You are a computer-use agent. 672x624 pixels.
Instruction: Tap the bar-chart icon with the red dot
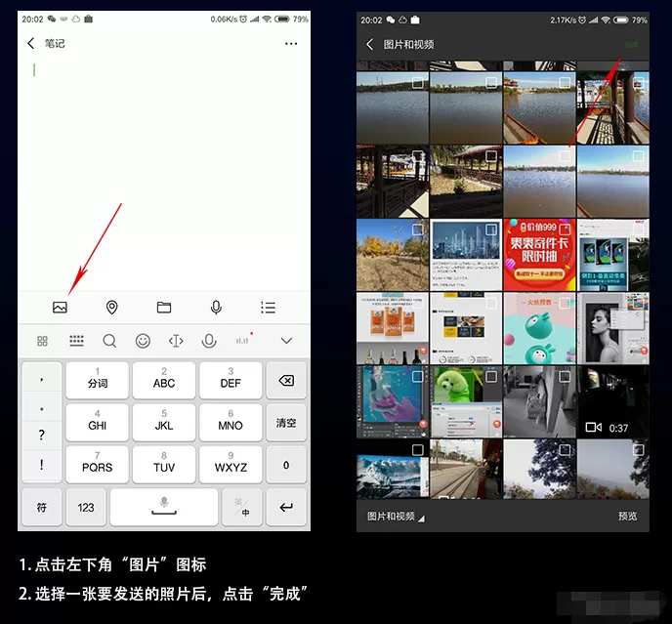(x=243, y=340)
